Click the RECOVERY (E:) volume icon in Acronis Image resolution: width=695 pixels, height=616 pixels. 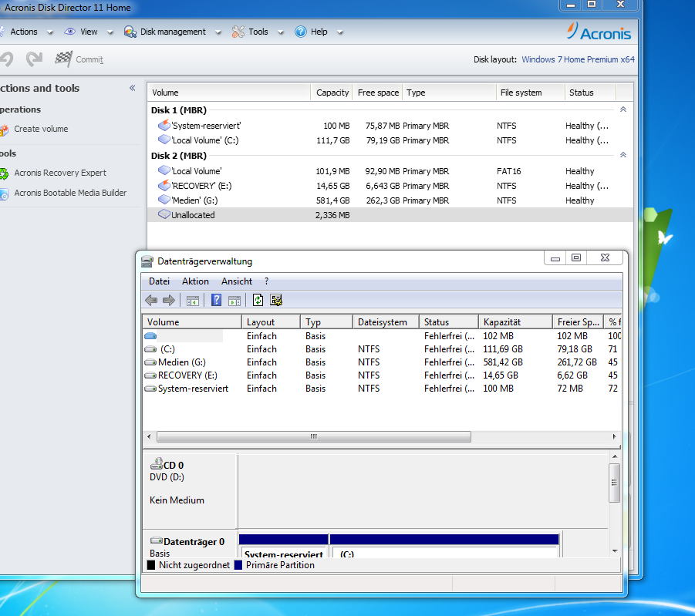click(x=164, y=185)
